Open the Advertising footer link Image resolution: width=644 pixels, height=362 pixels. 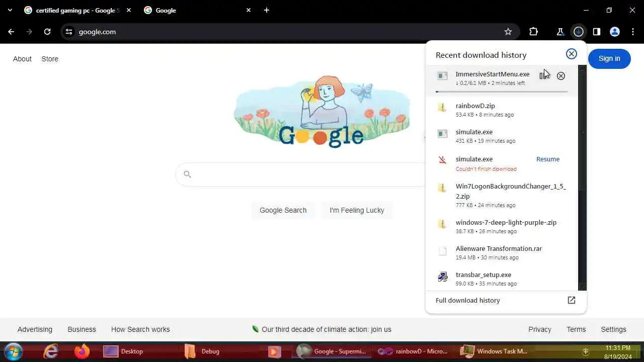tap(35, 329)
